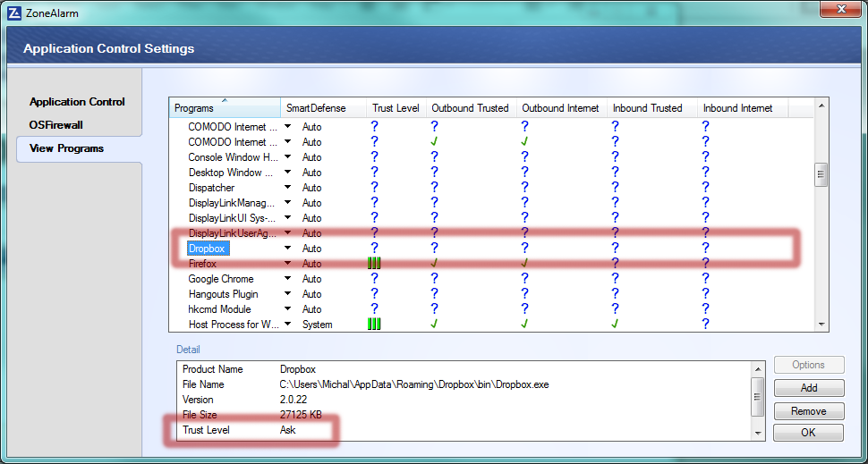Click the Outbound Internet column header
Image resolution: width=868 pixels, height=464 pixels.
pos(561,108)
